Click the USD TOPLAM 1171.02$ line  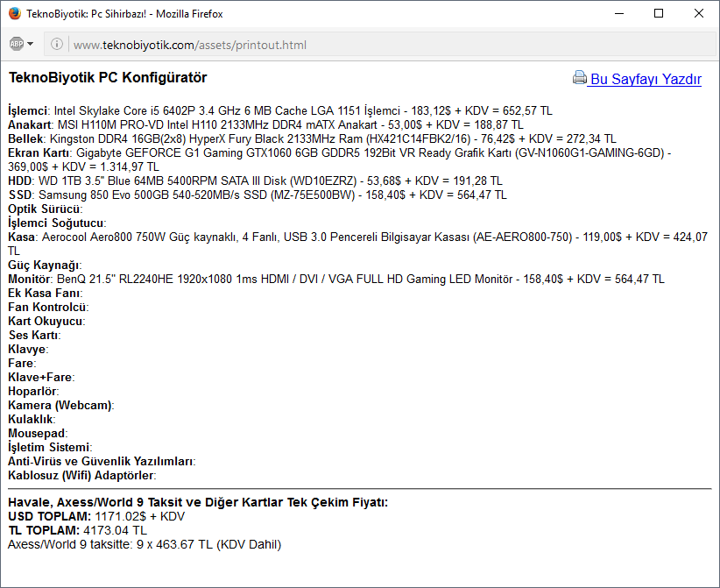[x=96, y=516]
